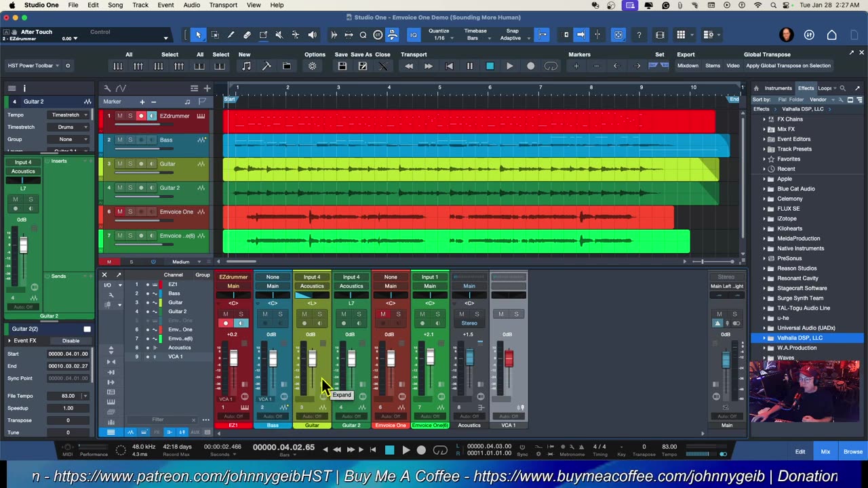The width and height of the screenshot is (868, 488).
Task: Open the Transport menu
Action: click(223, 5)
